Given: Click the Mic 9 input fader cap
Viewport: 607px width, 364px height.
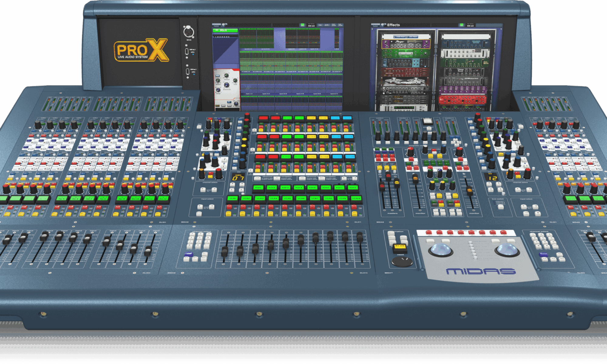Looking at the screenshot, I should click(107, 241).
